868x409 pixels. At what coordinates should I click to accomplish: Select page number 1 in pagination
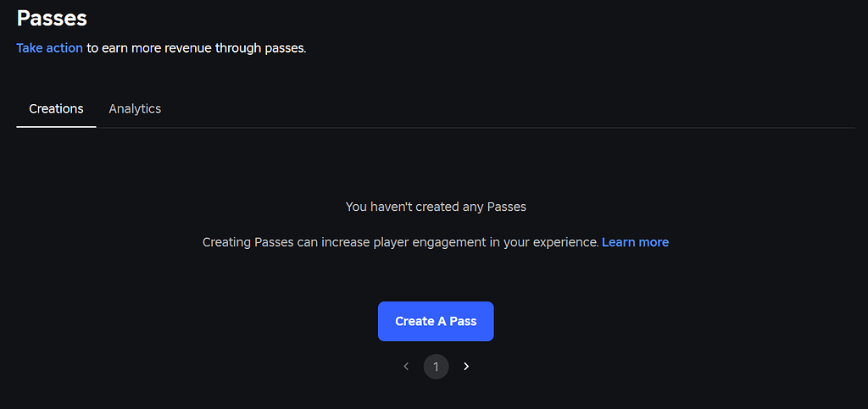436,367
